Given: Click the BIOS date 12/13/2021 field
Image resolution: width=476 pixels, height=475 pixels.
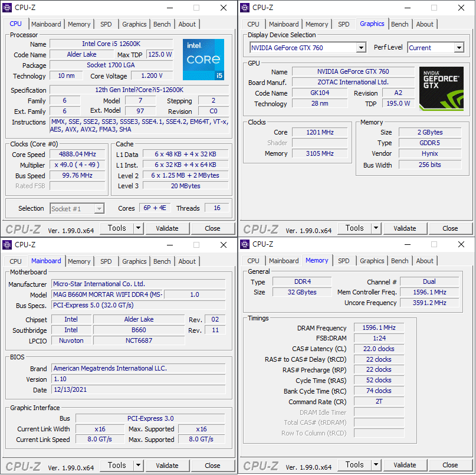Looking at the screenshot, I should [139, 389].
